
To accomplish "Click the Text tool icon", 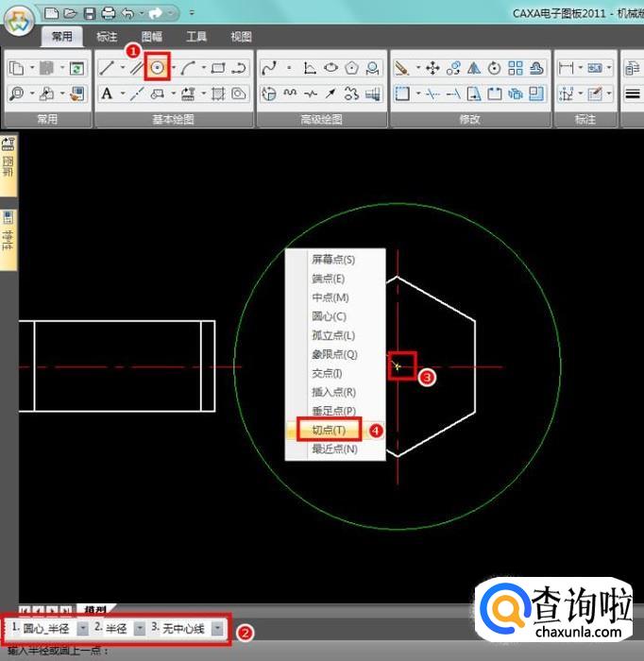I will coord(107,93).
